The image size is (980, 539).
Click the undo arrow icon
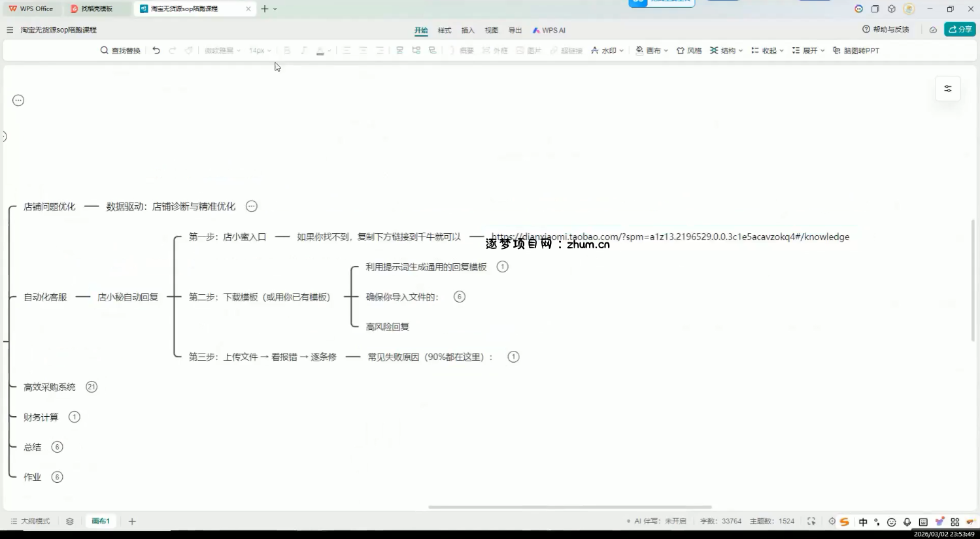click(x=156, y=50)
